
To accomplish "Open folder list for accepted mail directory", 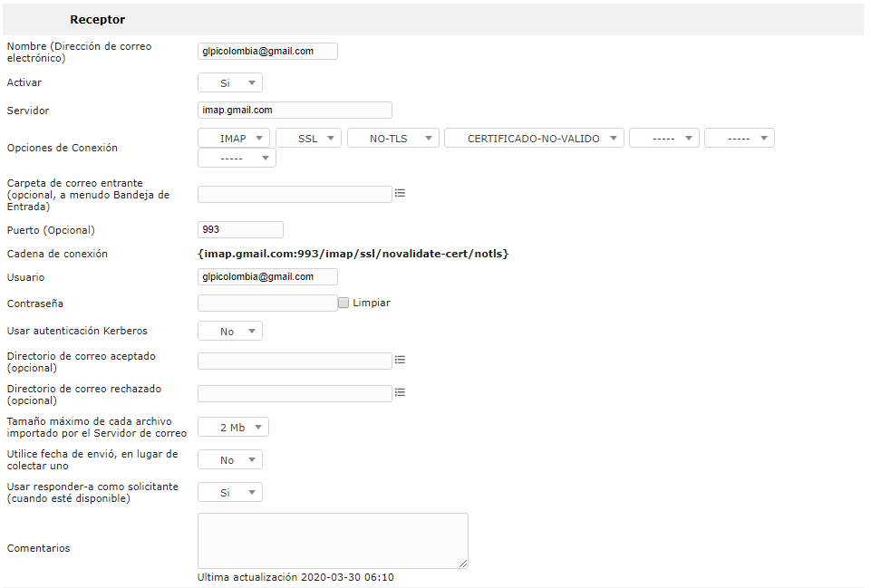I will tap(400, 360).
